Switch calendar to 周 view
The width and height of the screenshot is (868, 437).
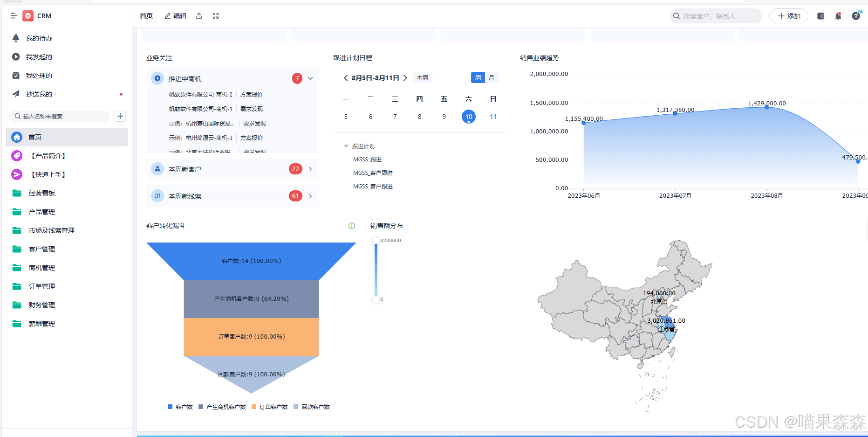click(x=478, y=78)
